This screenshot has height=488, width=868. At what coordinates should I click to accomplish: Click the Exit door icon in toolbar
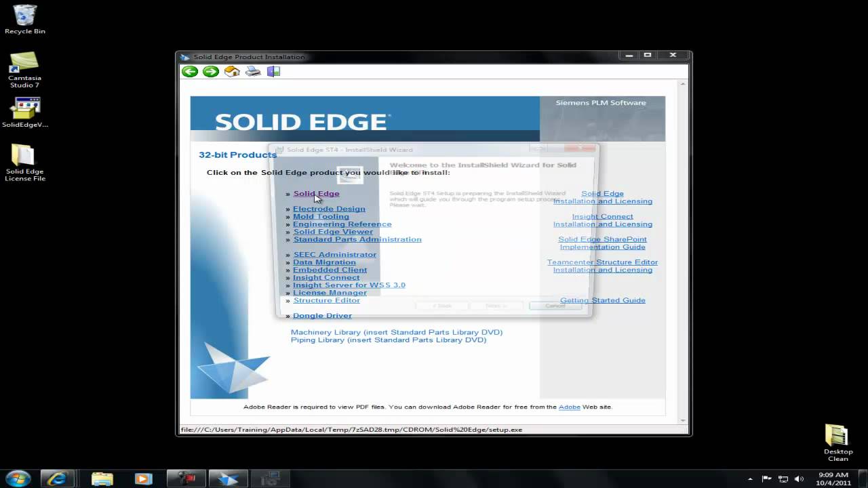[273, 71]
